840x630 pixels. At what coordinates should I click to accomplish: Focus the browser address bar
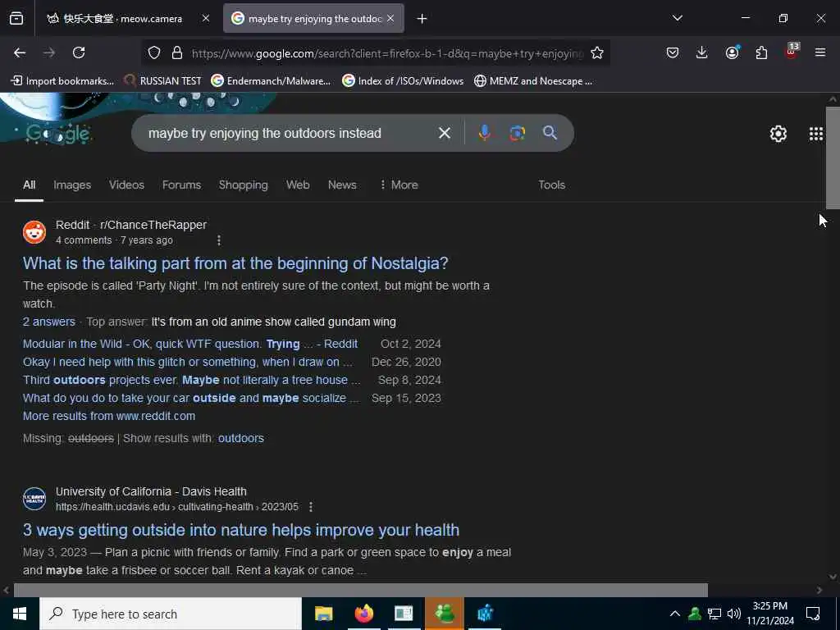click(386, 53)
